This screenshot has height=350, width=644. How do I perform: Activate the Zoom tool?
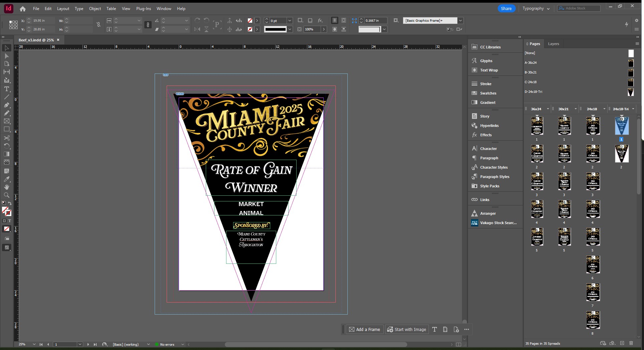[6, 195]
